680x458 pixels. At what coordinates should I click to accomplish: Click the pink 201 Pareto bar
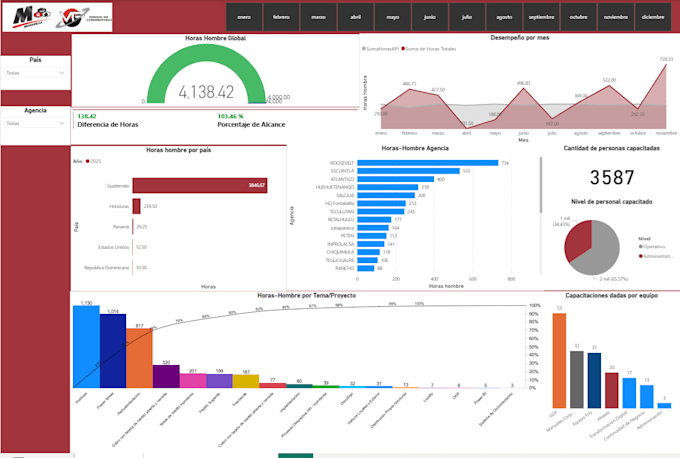tap(193, 381)
